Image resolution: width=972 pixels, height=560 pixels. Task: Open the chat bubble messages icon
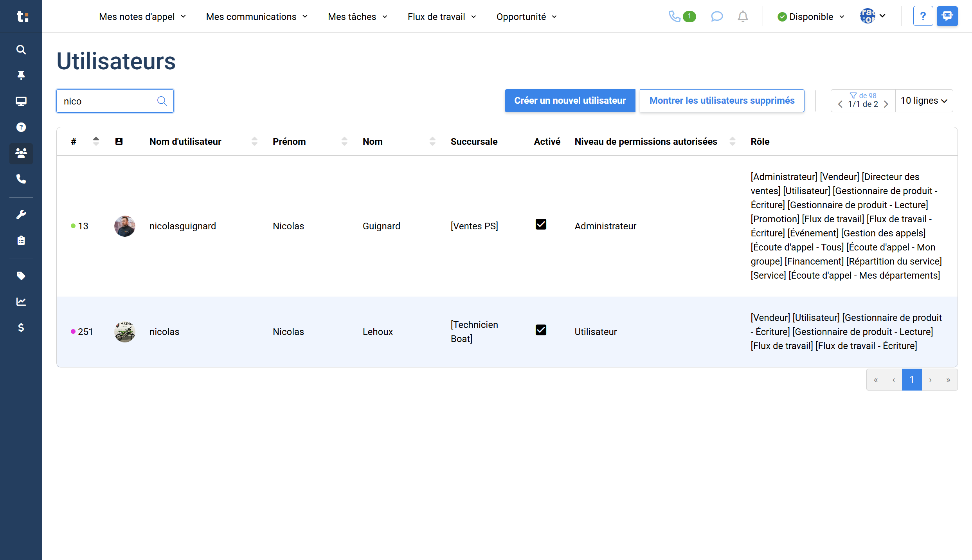716,16
